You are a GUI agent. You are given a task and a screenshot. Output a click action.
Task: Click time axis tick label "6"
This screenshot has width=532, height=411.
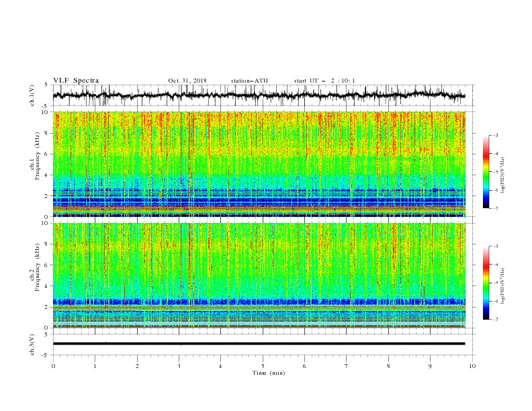click(x=304, y=366)
